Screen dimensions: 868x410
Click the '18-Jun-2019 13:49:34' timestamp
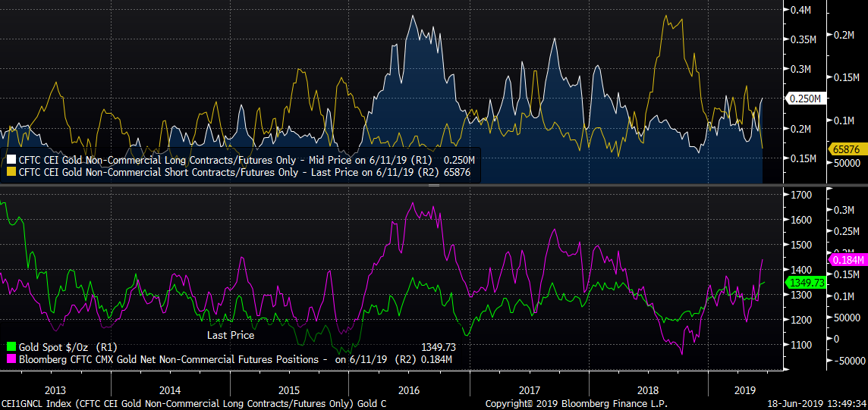pyautogui.click(x=816, y=403)
